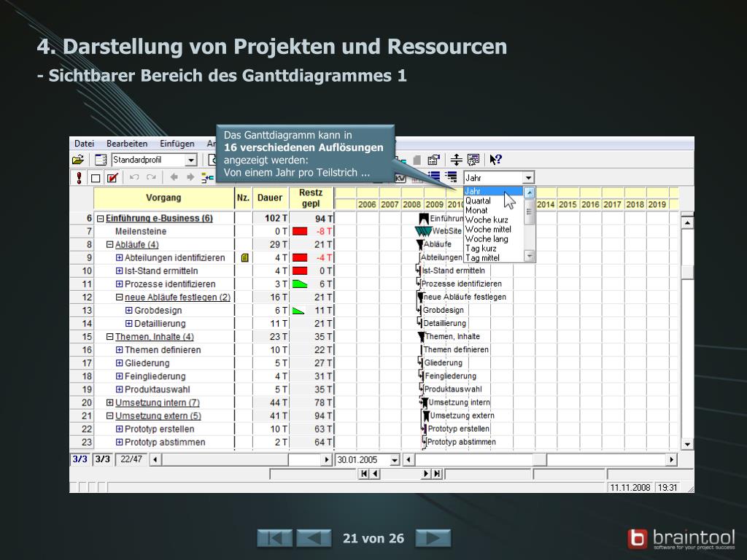Open the Bearbeiten menu

(127, 144)
